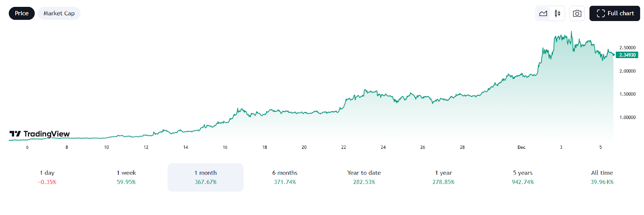The height and width of the screenshot is (215, 644).
Task: Switch to area line chart view
Action: (x=543, y=13)
